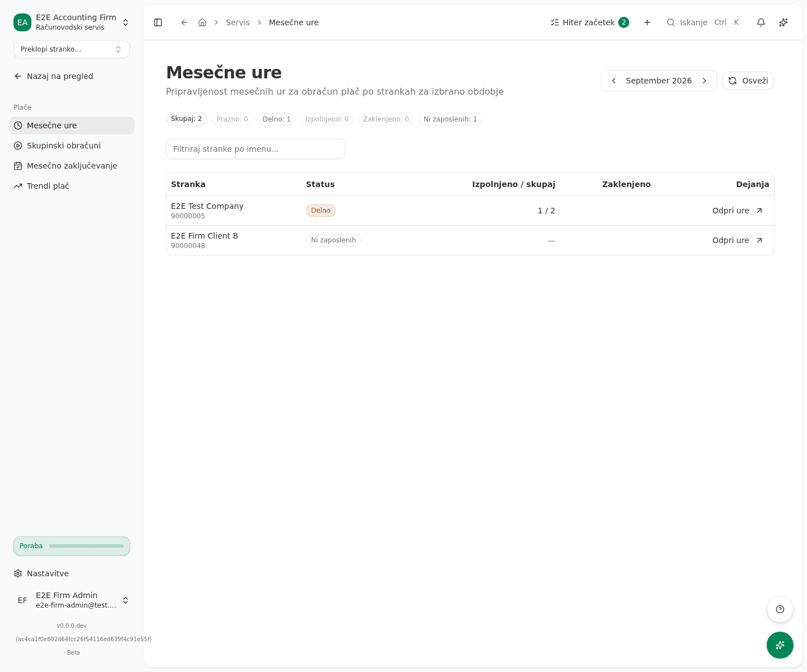Click the plus icon in top bar
The image size is (807, 672).
pyautogui.click(x=647, y=22)
